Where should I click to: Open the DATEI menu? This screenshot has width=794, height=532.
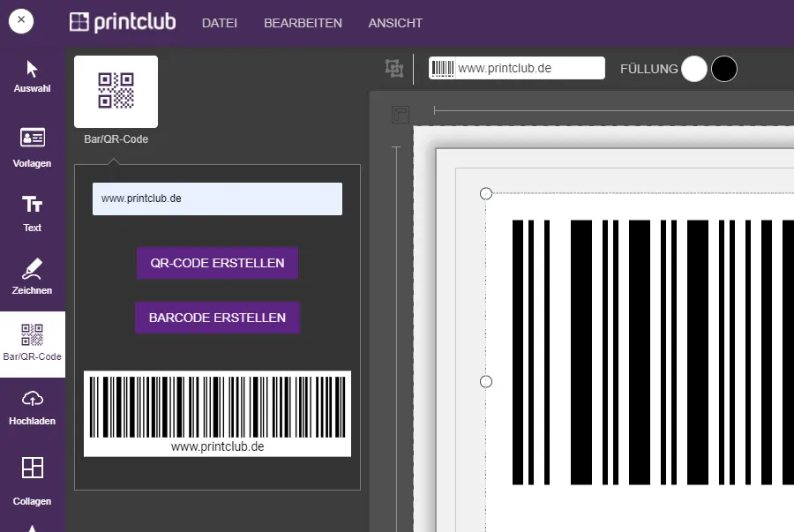click(x=220, y=23)
